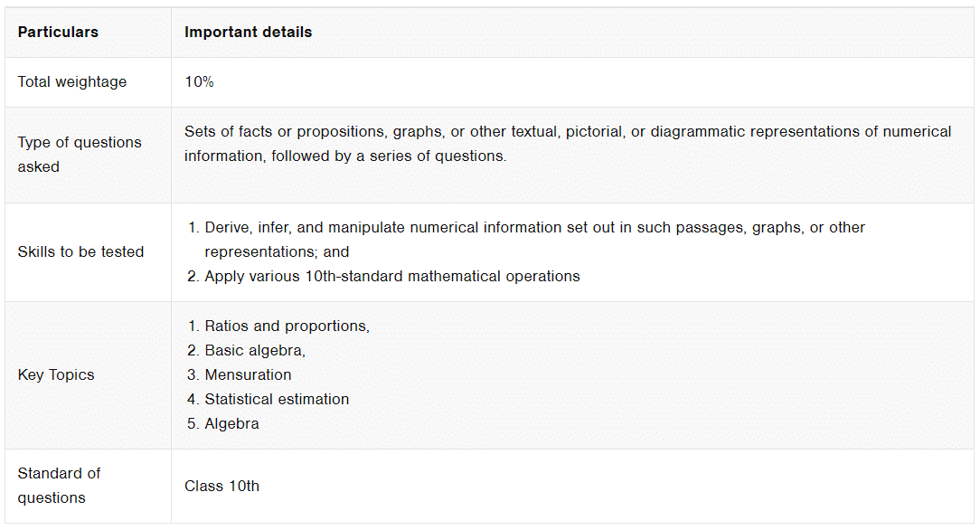
Task: Click the 10% weightage value
Action: (x=199, y=82)
